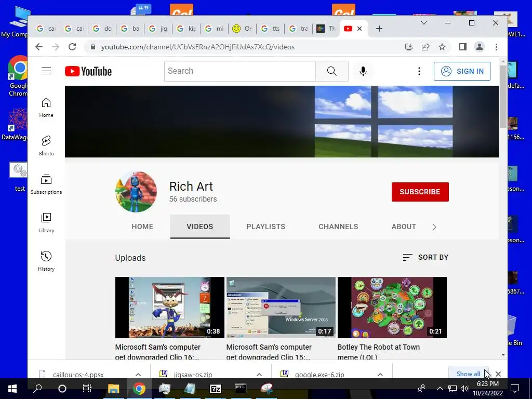Image resolution: width=532 pixels, height=399 pixels.
Task: Click the address bar URL
Action: [197, 47]
